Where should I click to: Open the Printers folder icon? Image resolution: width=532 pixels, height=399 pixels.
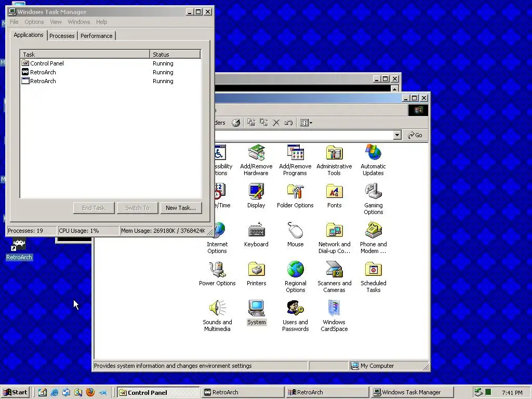coord(256,274)
